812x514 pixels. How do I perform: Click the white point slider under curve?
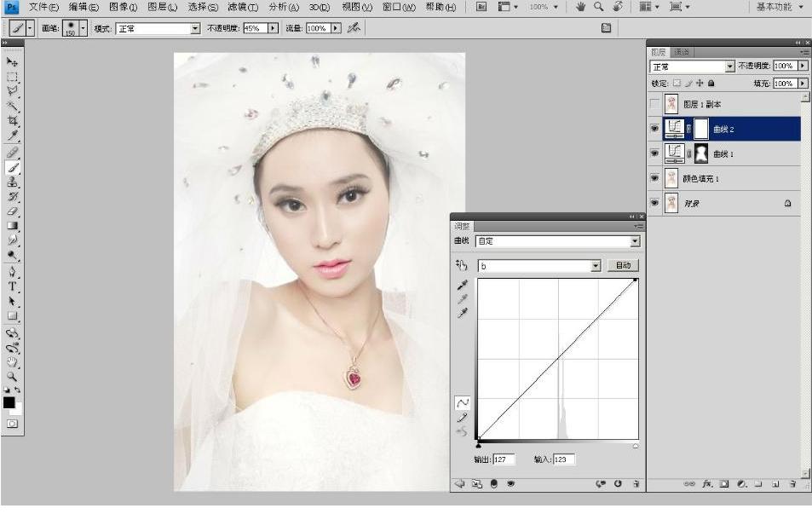tap(636, 445)
